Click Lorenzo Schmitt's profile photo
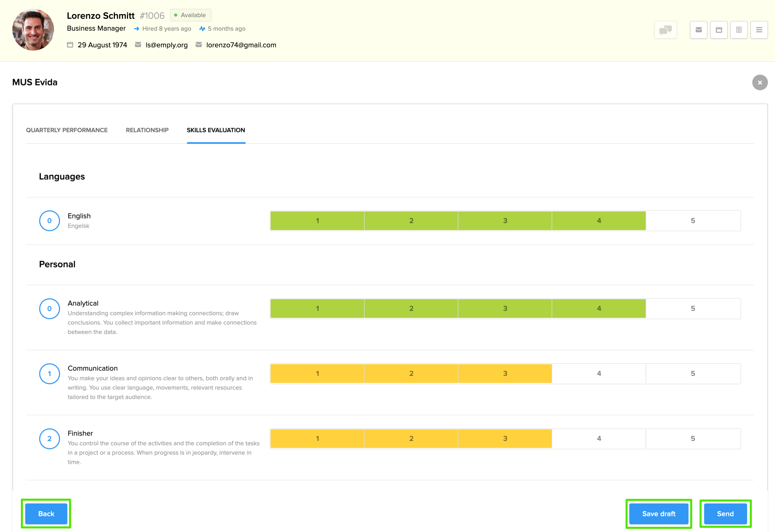This screenshot has height=532, width=775. coord(33,30)
